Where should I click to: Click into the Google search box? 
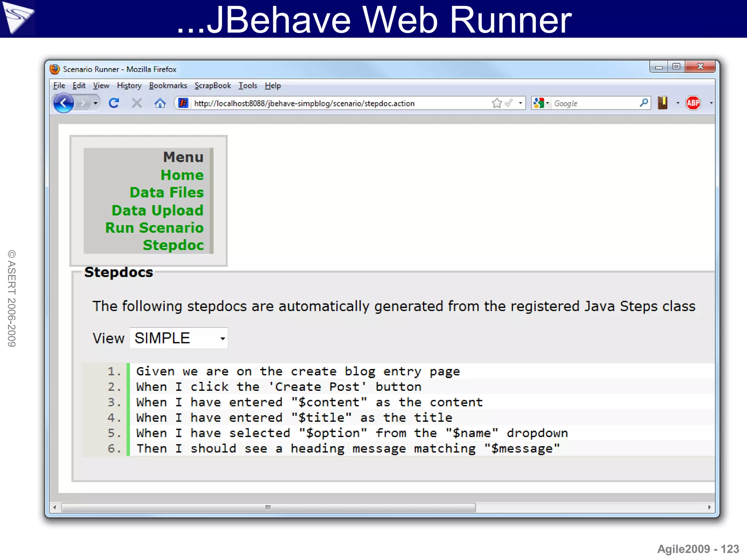(595, 103)
